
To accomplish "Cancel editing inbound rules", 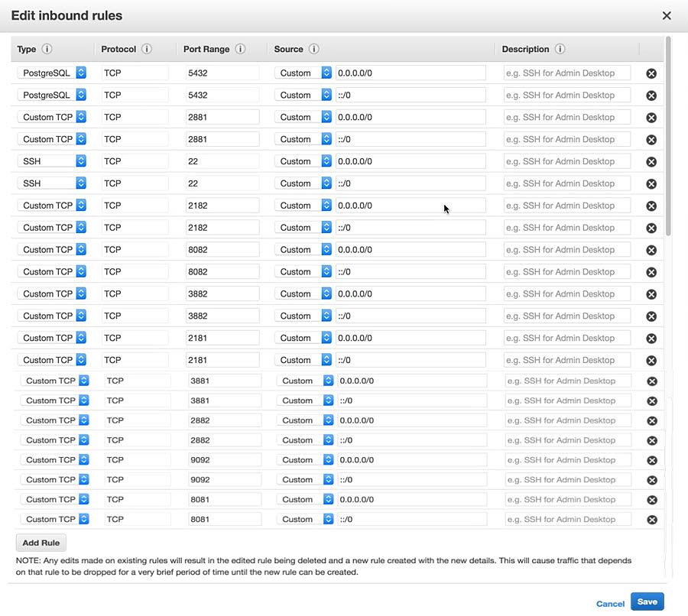I will click(x=610, y=604).
